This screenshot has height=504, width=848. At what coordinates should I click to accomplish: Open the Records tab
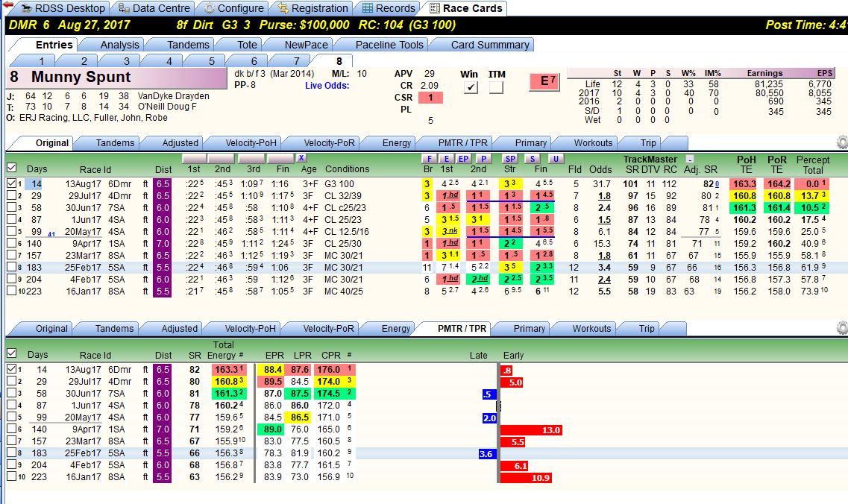(x=389, y=8)
